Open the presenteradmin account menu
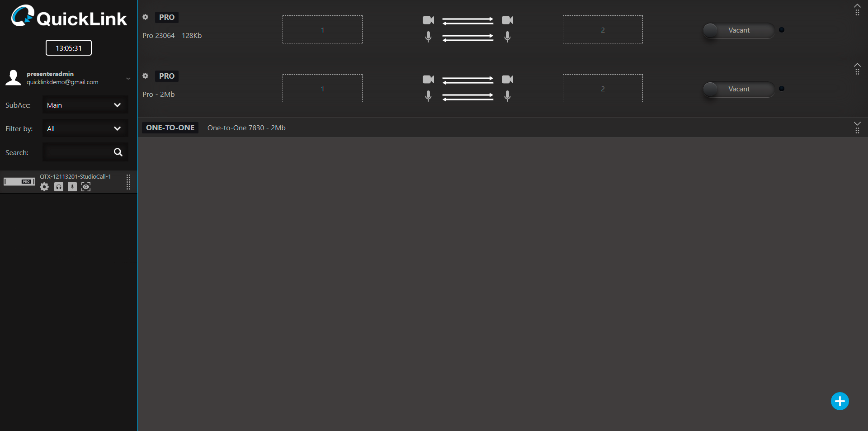 (128, 78)
